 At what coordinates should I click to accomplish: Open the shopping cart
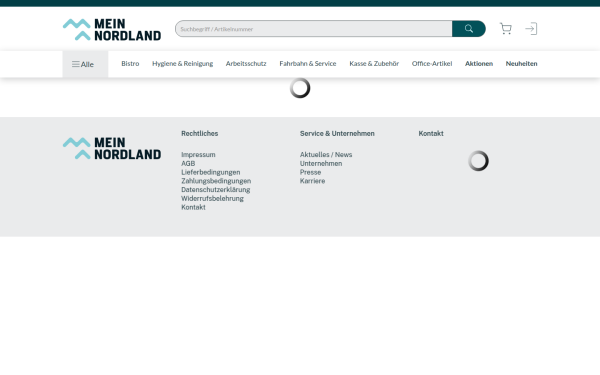point(505,29)
